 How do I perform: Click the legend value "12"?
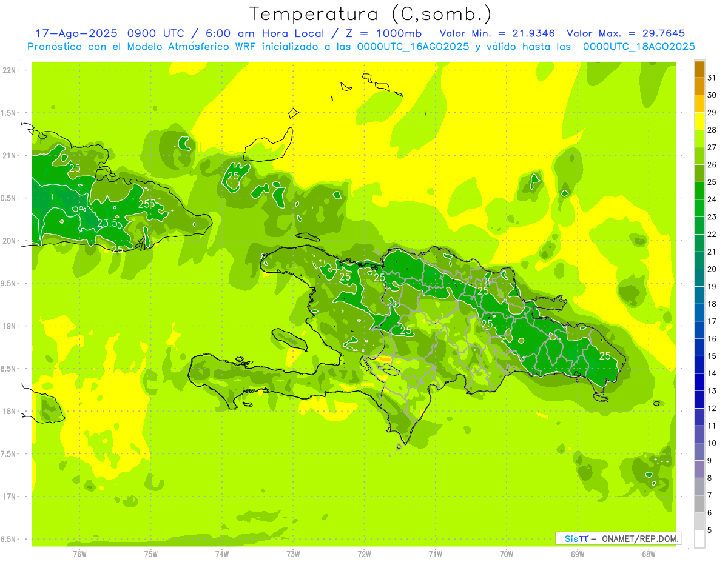click(x=712, y=408)
